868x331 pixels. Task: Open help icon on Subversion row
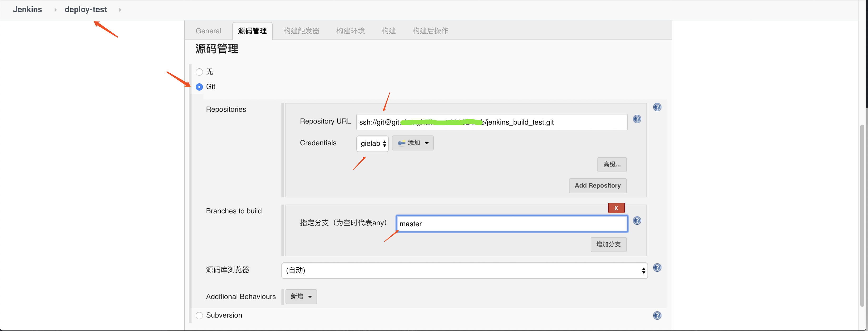(657, 315)
